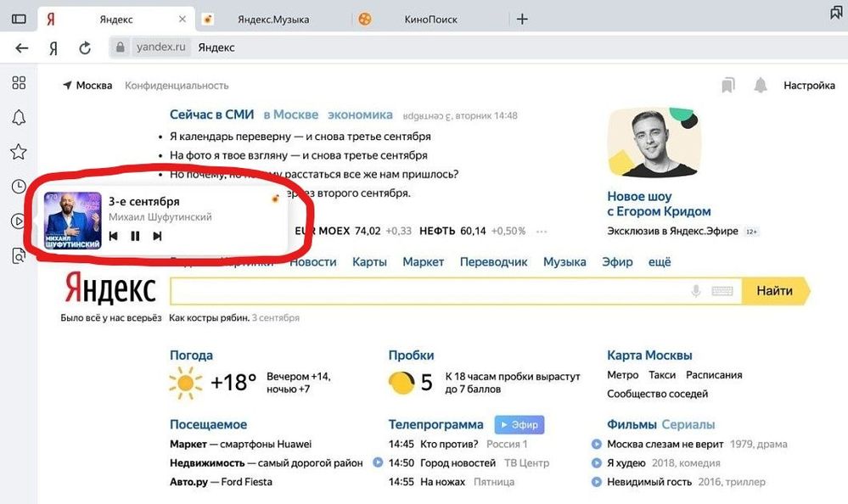848x504 pixels.
Task: Click Егор Крид promo picture
Action: (x=654, y=143)
